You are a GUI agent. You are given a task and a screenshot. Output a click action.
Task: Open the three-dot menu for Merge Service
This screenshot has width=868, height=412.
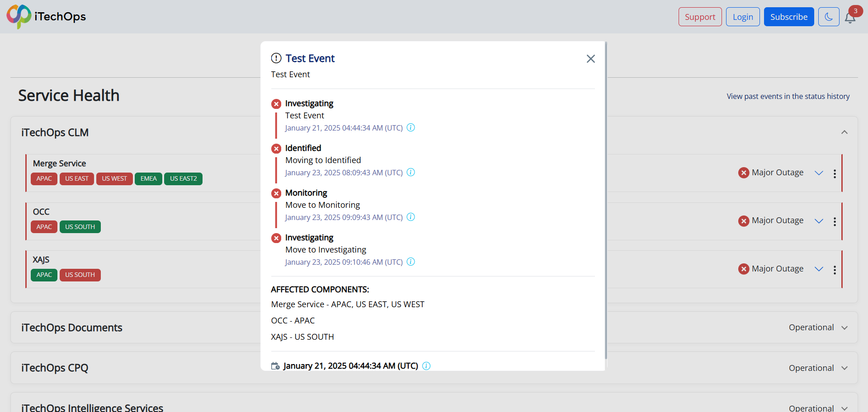tap(835, 173)
